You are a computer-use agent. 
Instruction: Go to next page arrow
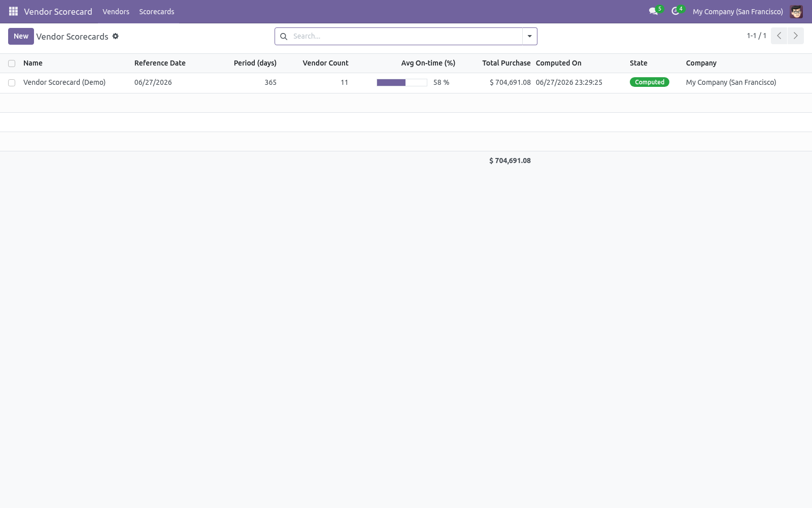coord(795,36)
